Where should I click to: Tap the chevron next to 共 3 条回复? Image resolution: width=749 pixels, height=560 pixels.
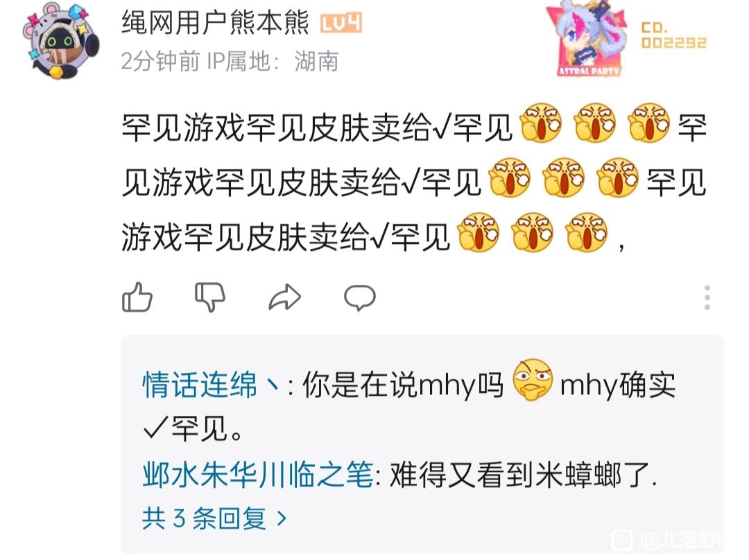point(282,518)
